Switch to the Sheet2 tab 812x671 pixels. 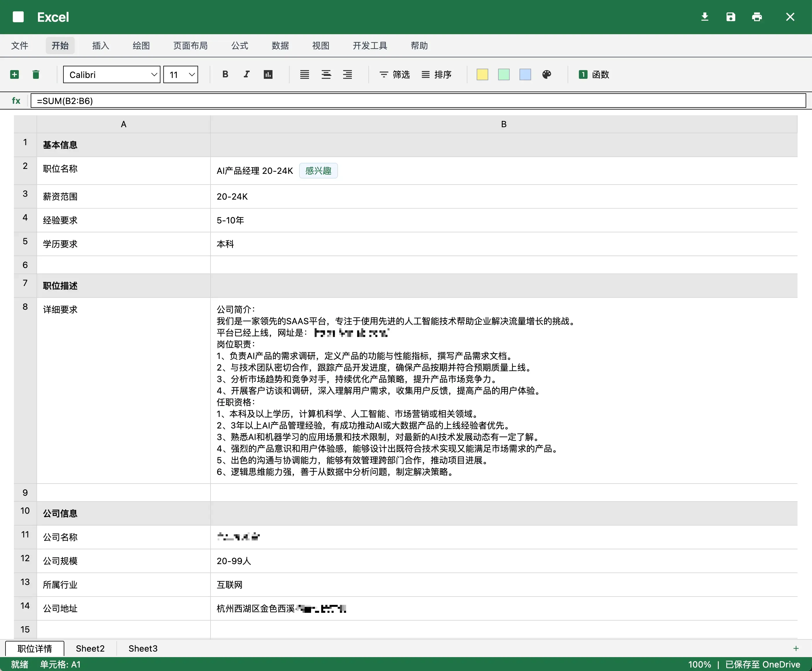pos(90,648)
